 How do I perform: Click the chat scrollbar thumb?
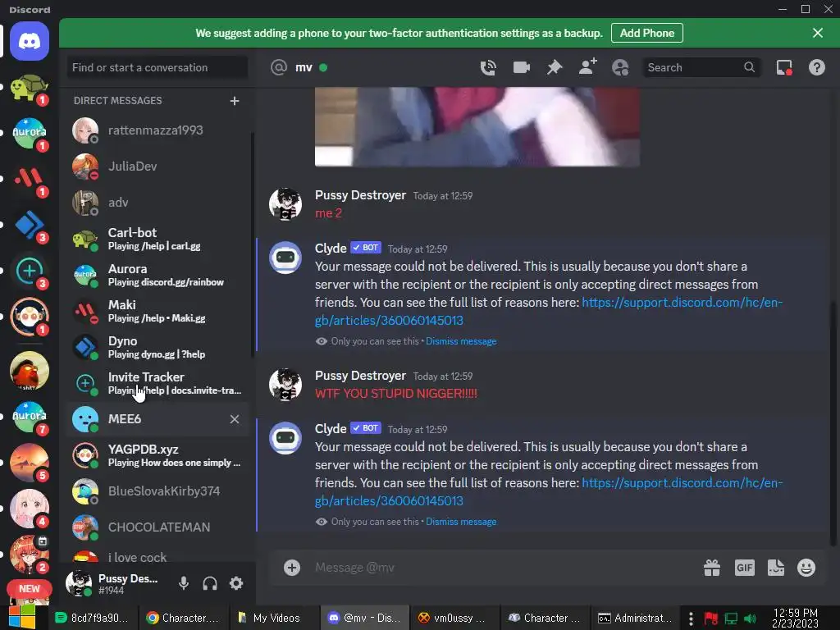pyautogui.click(x=832, y=423)
